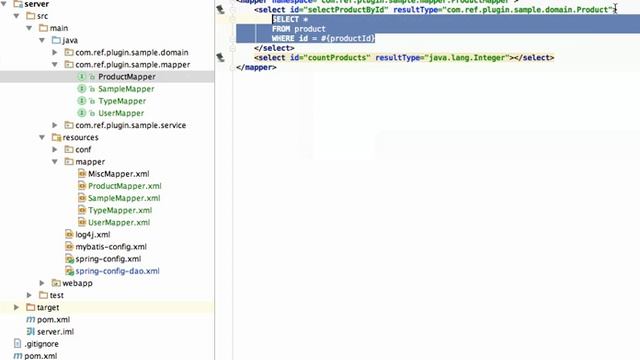Select UserMapper in the project tree
The image size is (640, 360).
tap(121, 113)
